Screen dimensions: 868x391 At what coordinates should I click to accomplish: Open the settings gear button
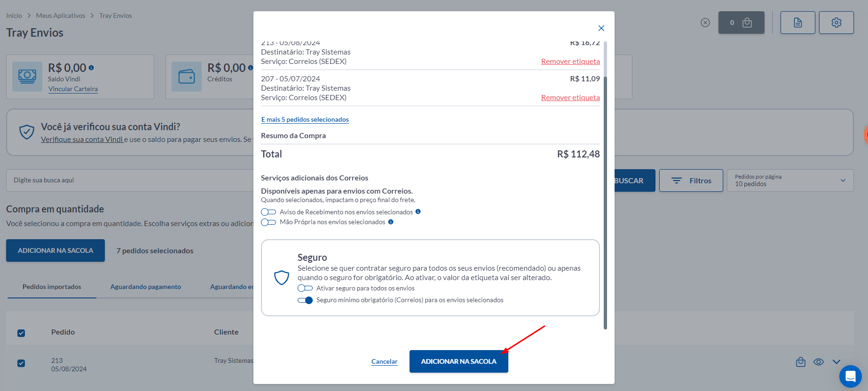coord(836,23)
